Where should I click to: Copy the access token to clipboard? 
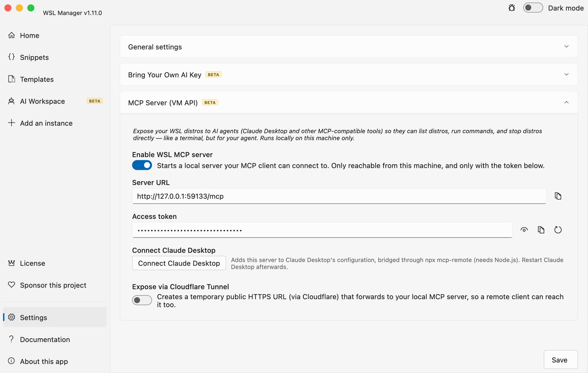541,230
